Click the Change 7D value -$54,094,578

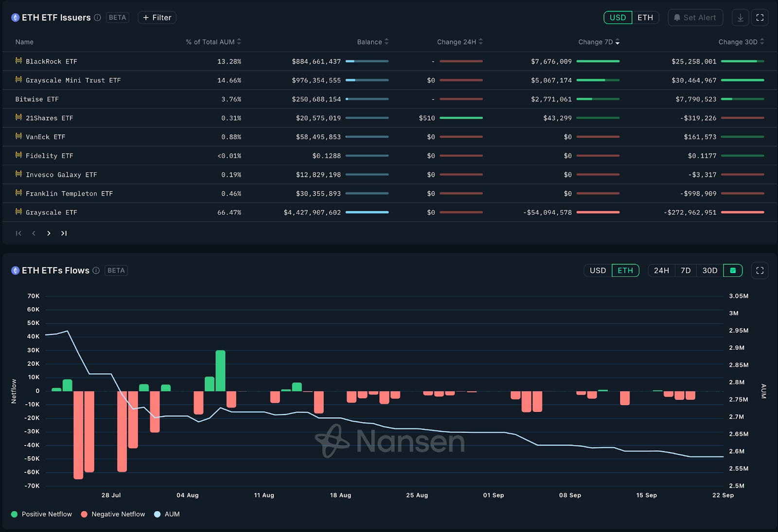pos(548,212)
